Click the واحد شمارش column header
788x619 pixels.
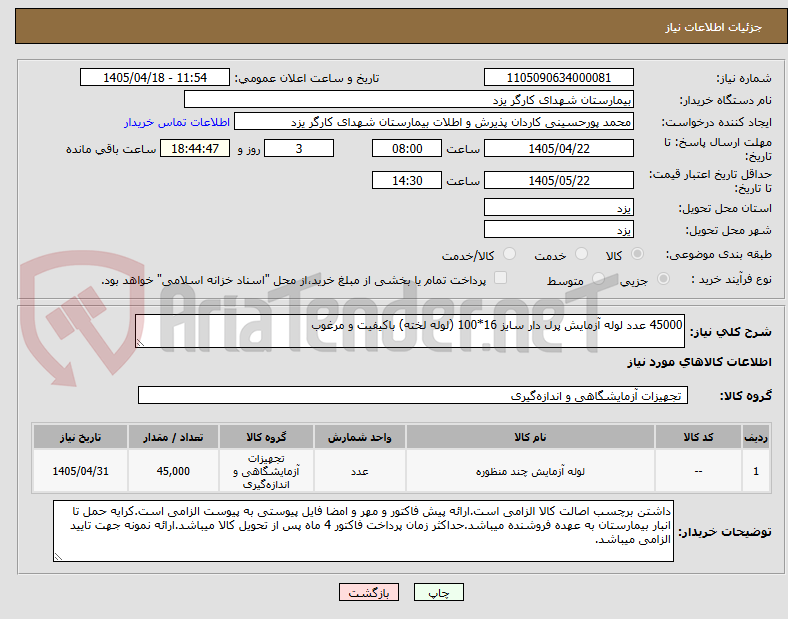click(359, 437)
